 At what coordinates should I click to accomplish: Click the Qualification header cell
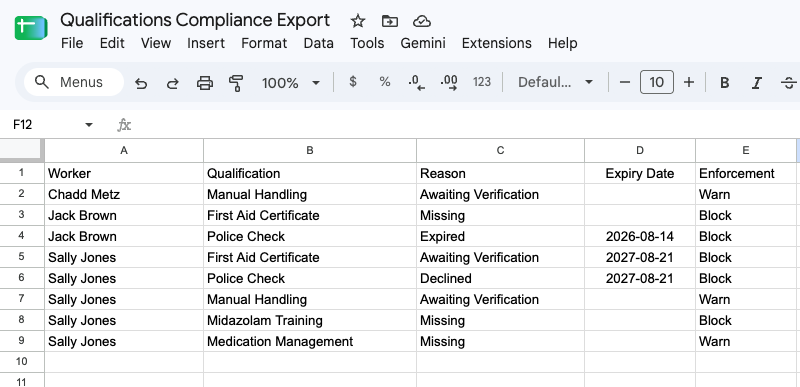pos(310,173)
